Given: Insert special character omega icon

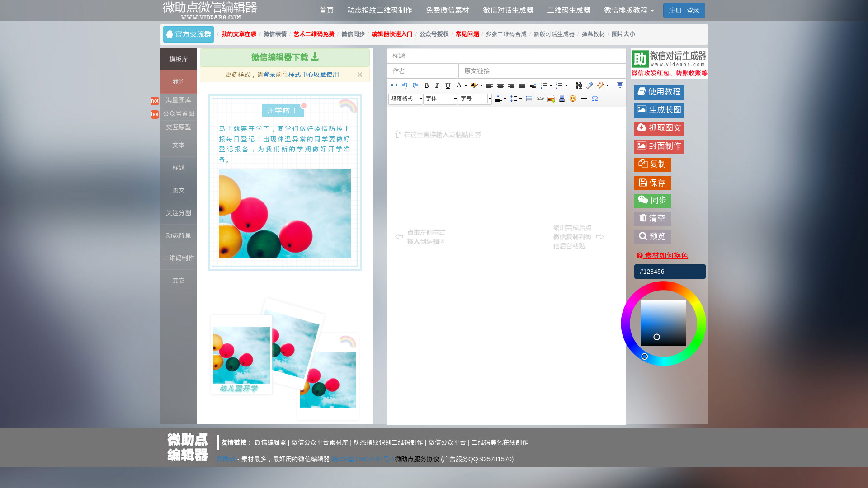Looking at the screenshot, I should click(595, 99).
